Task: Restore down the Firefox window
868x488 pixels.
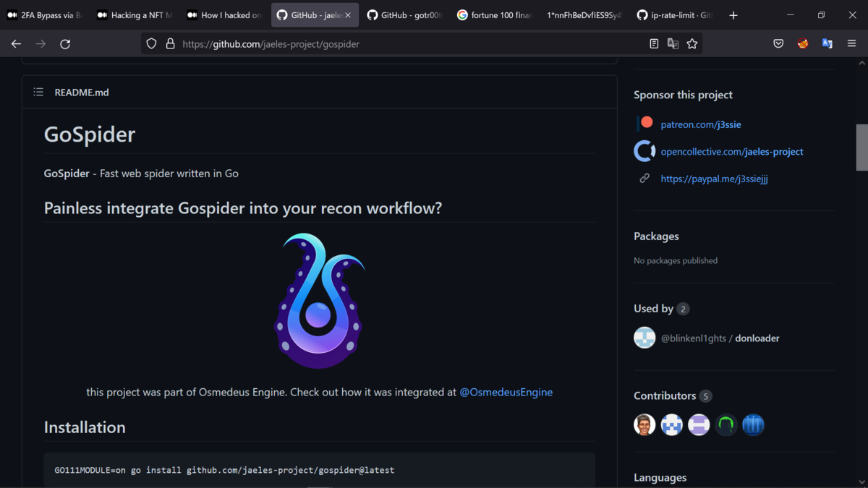Action: point(821,15)
